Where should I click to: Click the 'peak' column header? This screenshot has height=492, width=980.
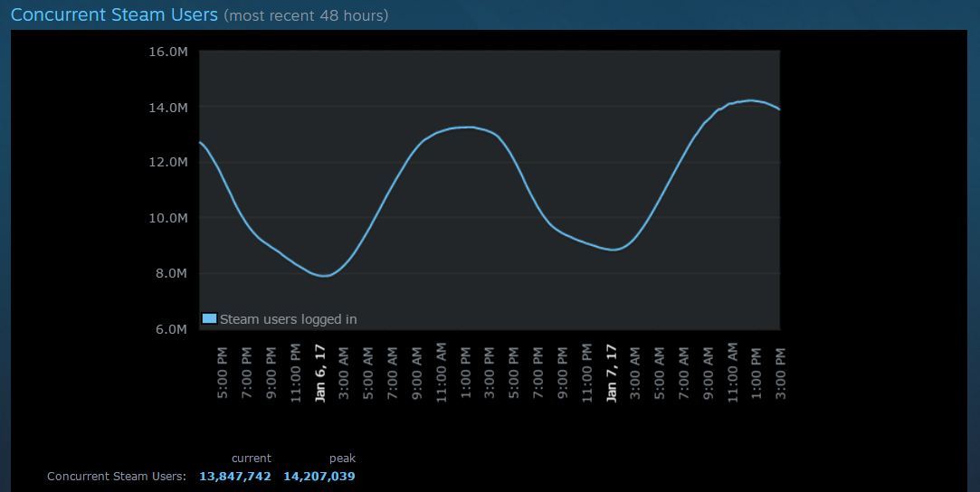tap(342, 459)
